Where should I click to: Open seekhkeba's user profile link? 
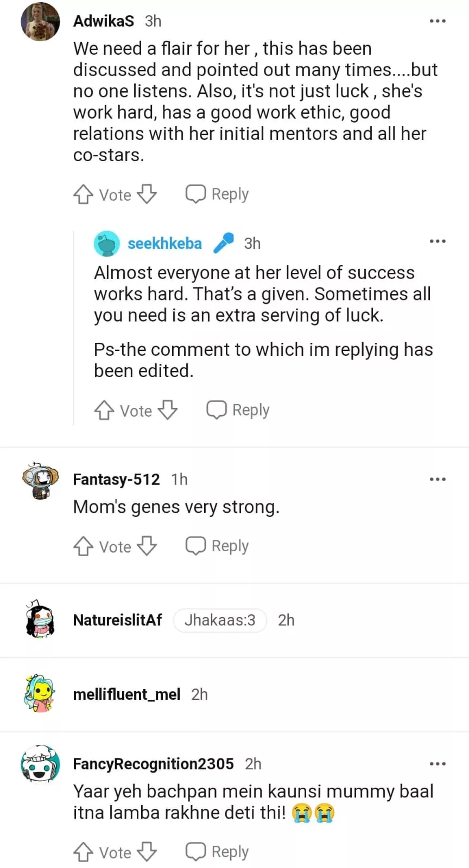[x=164, y=244]
